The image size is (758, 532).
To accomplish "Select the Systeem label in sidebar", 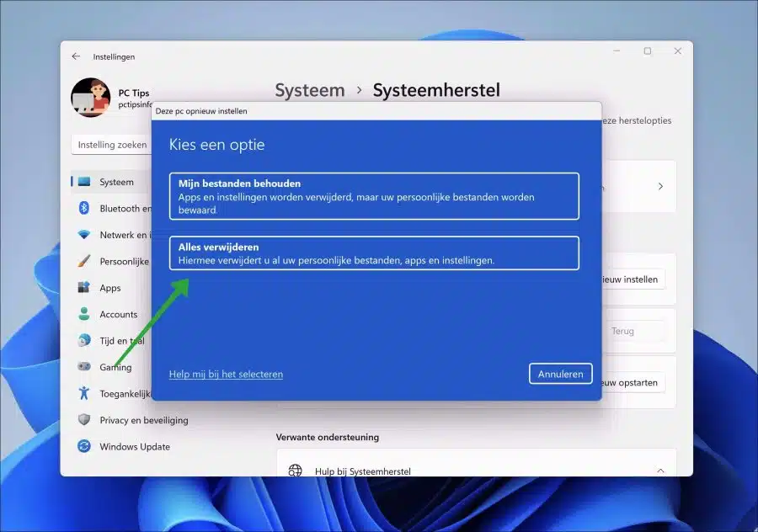I will point(116,182).
